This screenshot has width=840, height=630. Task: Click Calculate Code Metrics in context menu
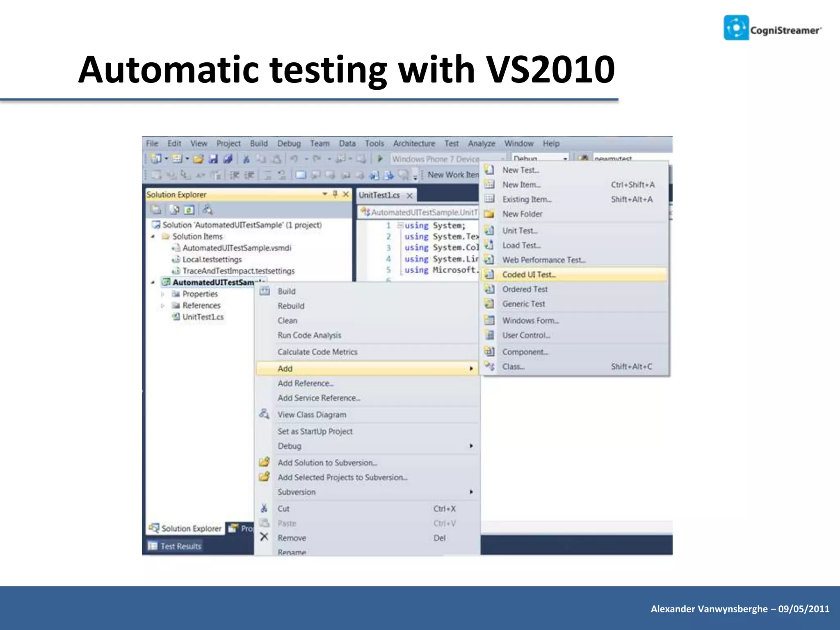coord(367,352)
